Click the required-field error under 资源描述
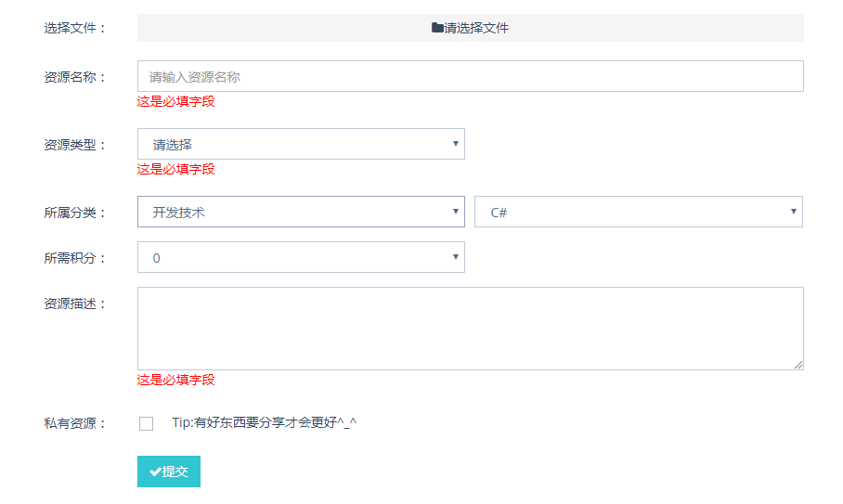Screen dimensions: 843x504 click(x=176, y=380)
